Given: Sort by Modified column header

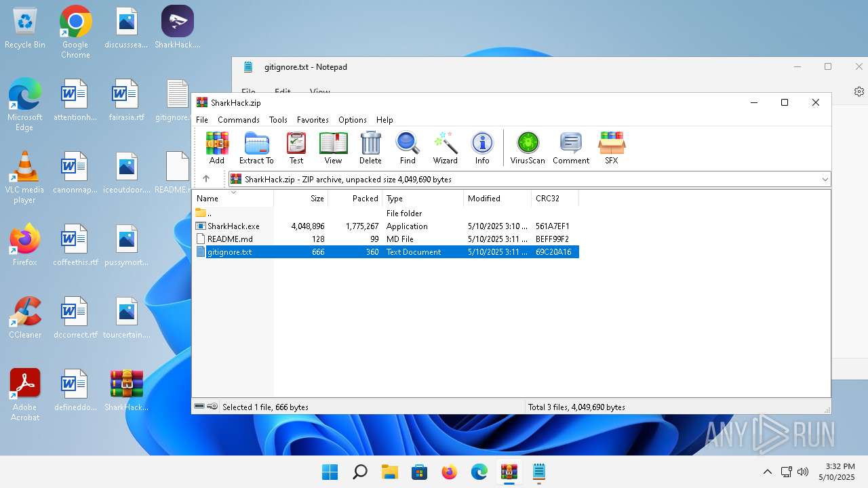Looking at the screenshot, I should [498, 199].
